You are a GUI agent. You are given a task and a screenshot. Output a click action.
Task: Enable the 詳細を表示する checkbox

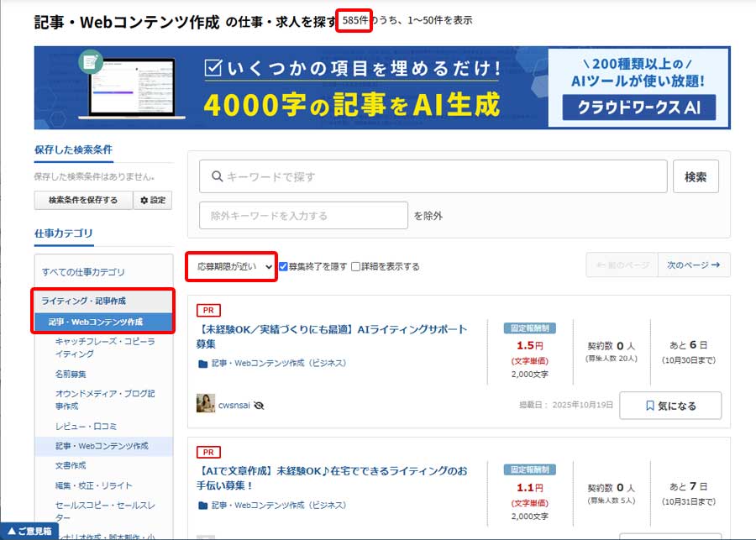coord(356,266)
